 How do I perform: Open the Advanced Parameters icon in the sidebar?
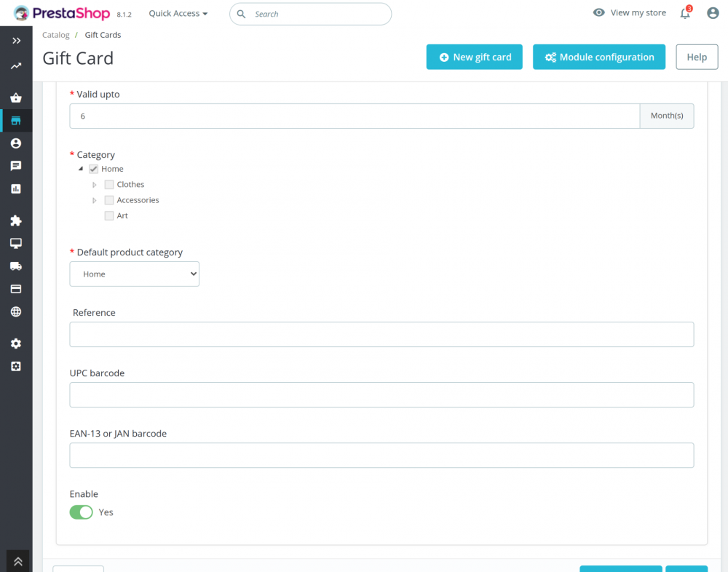click(x=16, y=366)
